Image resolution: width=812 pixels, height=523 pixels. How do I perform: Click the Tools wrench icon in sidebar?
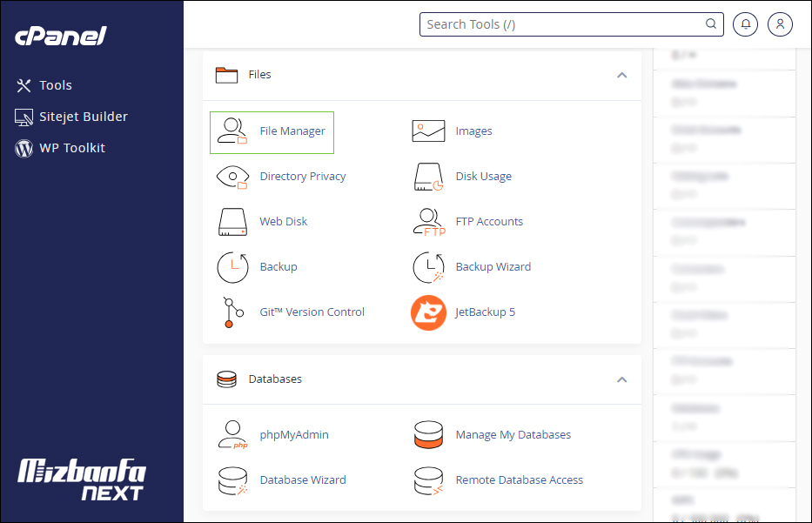23,85
